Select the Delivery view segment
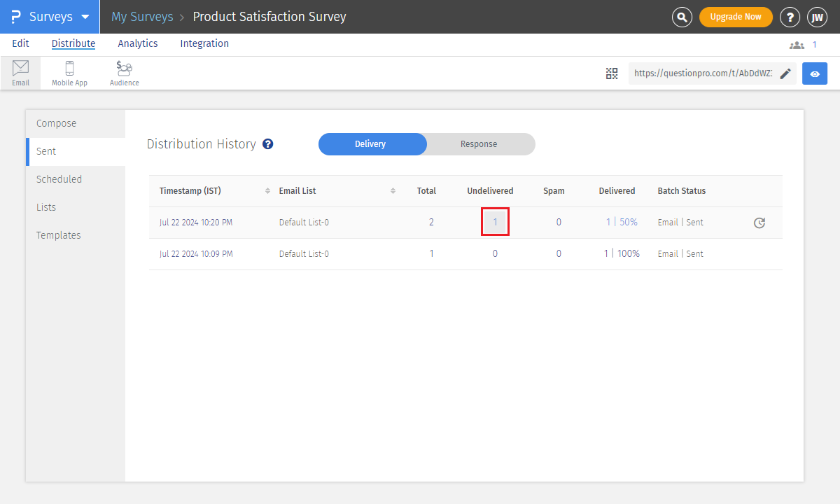The image size is (840, 504). 372,144
